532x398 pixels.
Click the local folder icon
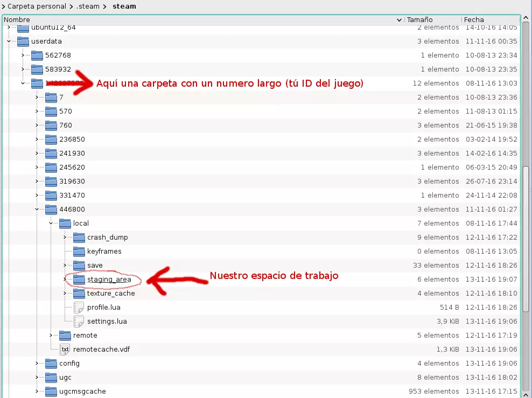click(65, 224)
